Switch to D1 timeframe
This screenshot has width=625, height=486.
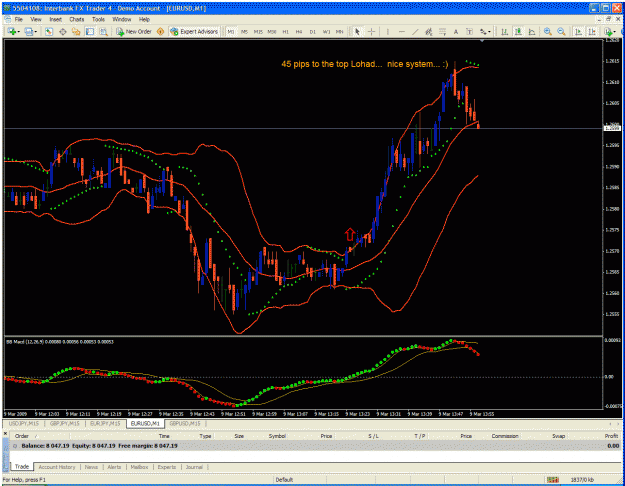click(x=312, y=31)
